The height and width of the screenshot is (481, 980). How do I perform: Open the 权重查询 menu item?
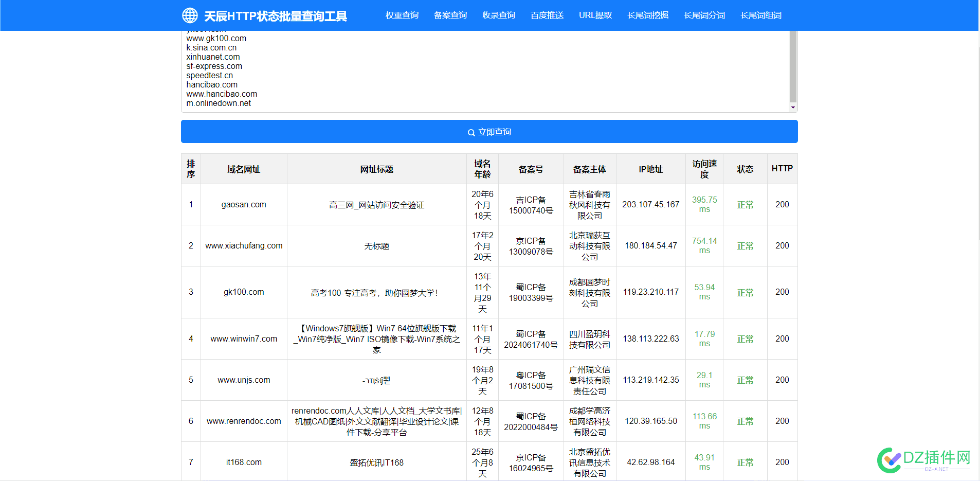(x=402, y=15)
